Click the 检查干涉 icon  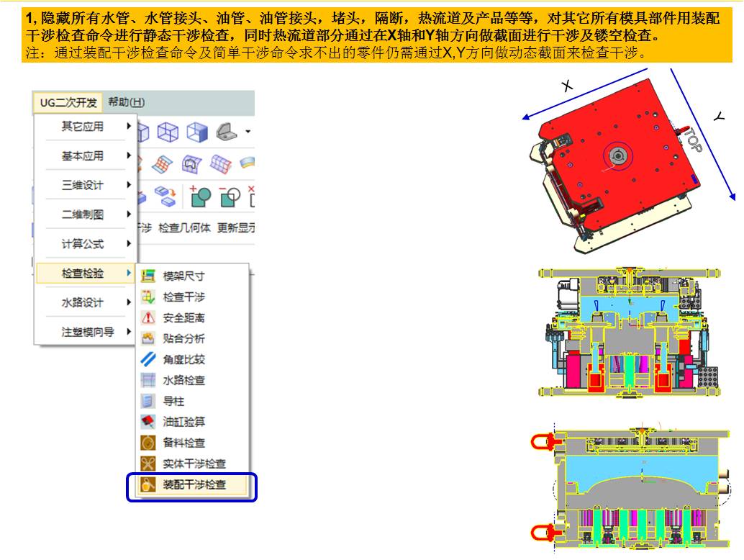[148, 297]
